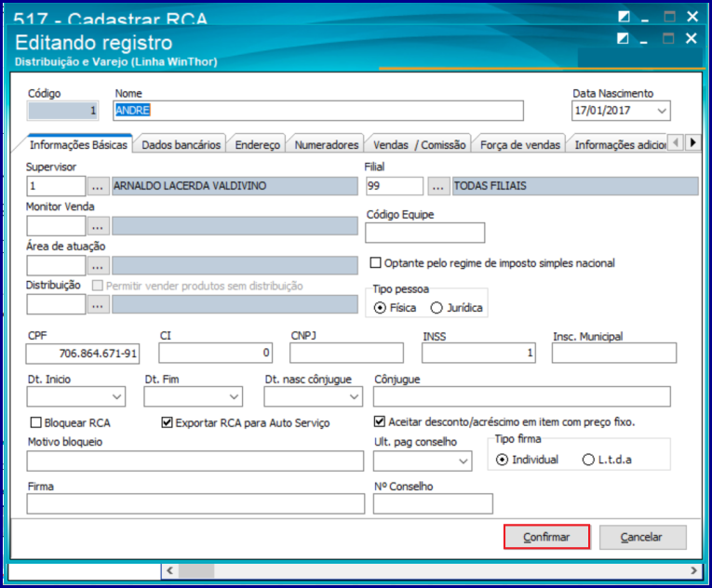Click the CI input field
The image size is (712, 588).
(x=216, y=353)
